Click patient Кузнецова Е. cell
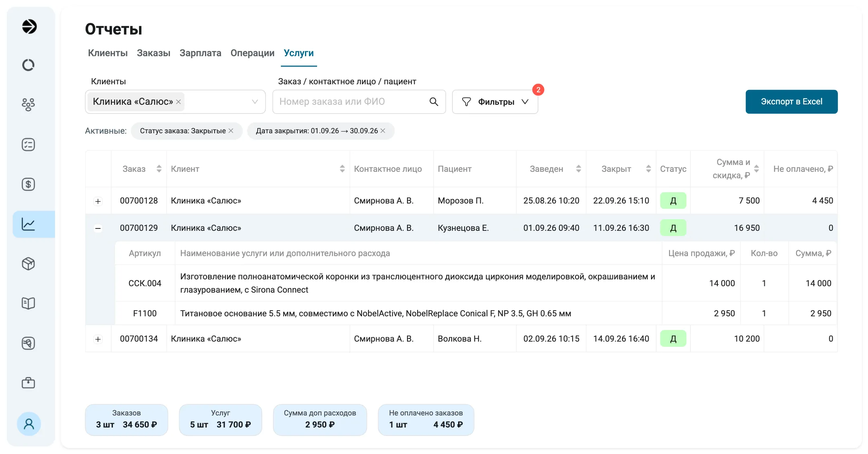Image resolution: width=868 pixels, height=454 pixels. point(475,228)
